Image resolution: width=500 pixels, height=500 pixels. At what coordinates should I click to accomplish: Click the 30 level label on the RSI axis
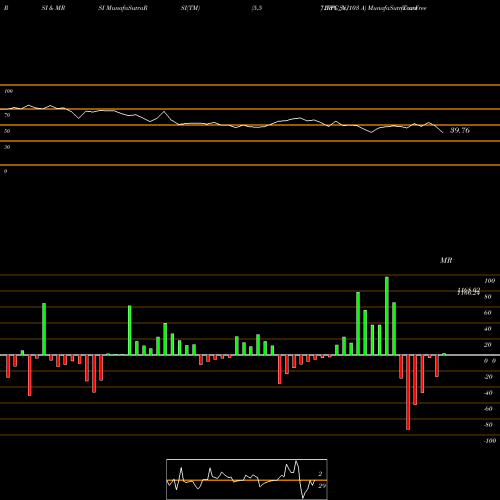(x=7, y=147)
